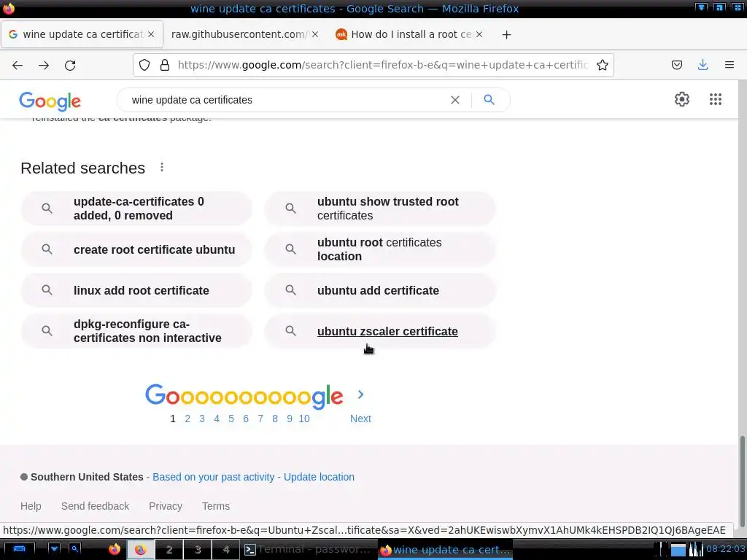Select the 'wine update ca cert...' taskbar window button

pos(446,550)
